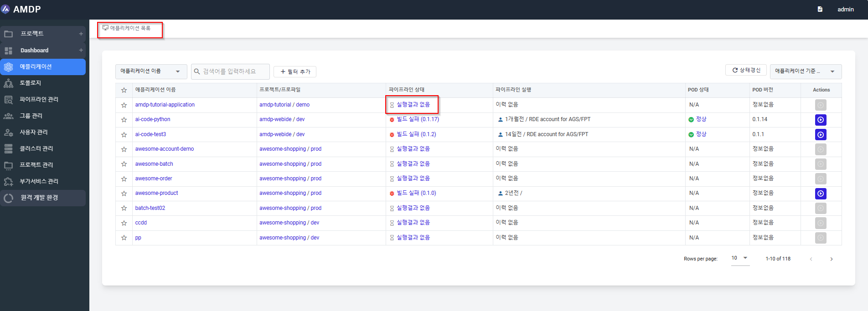Click the user icon in ai-code-python row
This screenshot has height=311, width=868.
[x=501, y=120]
